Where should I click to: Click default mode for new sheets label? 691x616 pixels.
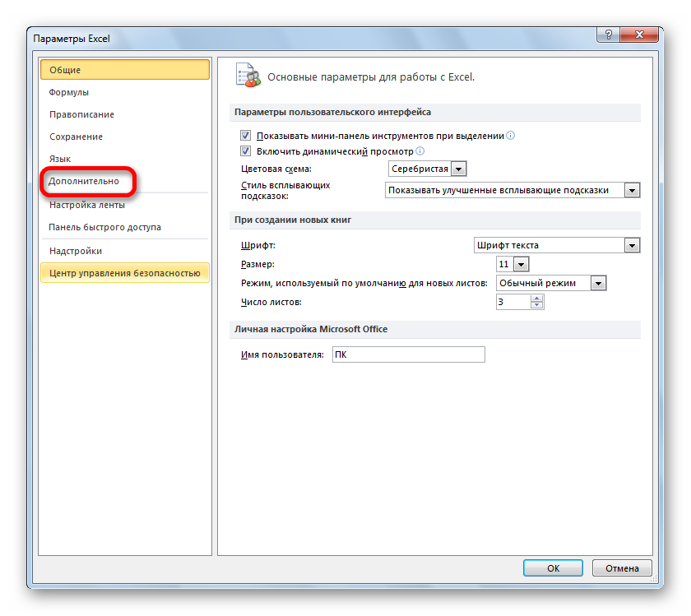364,283
